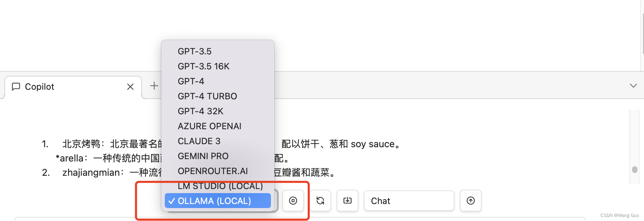Regenerate the response with the refresh icon

point(320,201)
